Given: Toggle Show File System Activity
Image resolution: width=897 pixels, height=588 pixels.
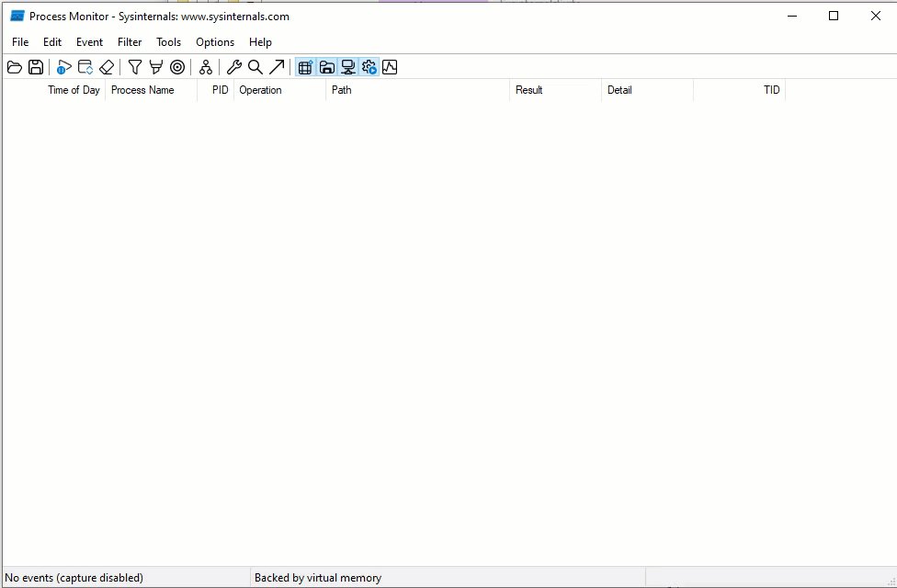Looking at the screenshot, I should 326,67.
